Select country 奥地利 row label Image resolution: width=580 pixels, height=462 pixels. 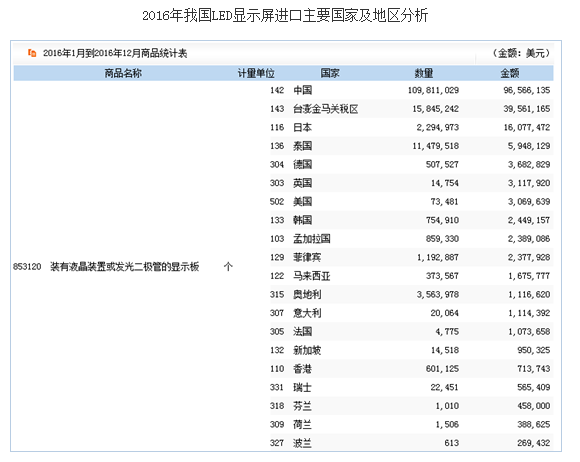coord(307,294)
